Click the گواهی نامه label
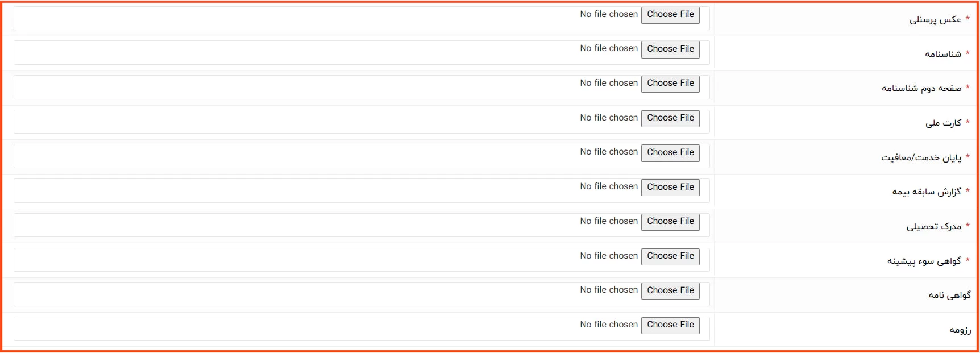Screen dimensions: 980x353 click(x=949, y=295)
